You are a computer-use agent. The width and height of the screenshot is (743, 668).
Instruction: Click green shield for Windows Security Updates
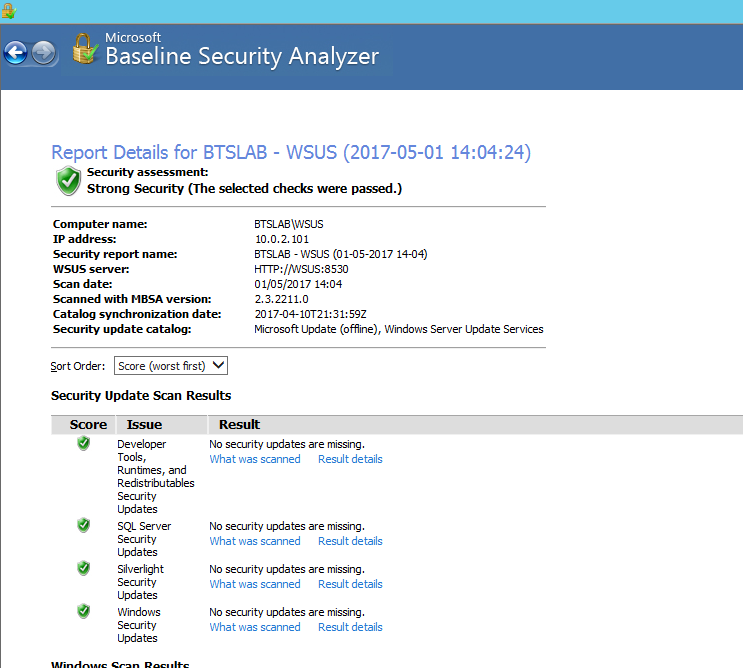(83, 612)
